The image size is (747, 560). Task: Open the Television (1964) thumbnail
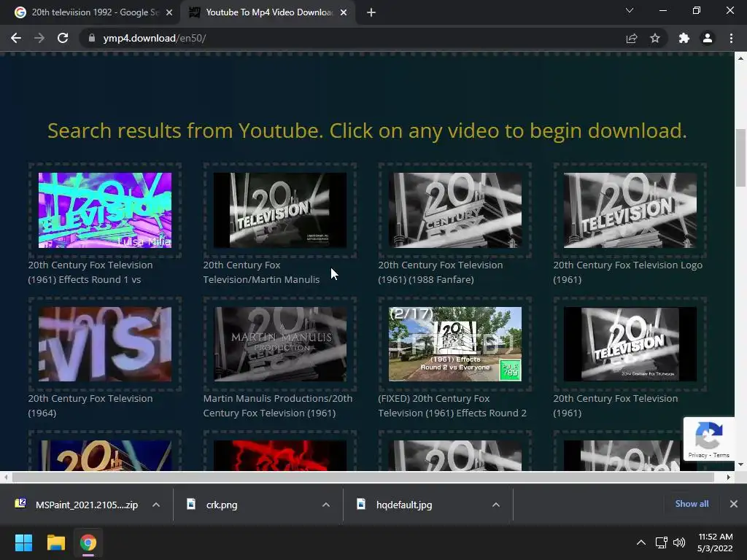(105, 344)
